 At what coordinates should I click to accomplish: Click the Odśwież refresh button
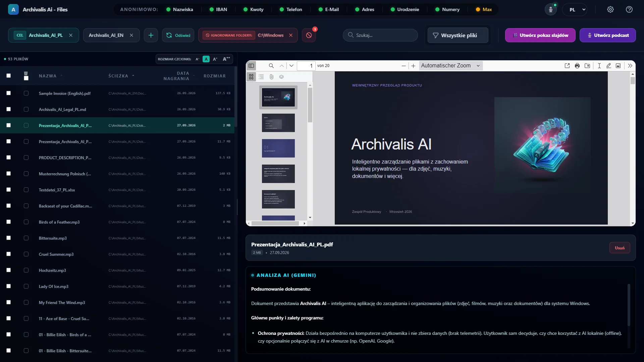(178, 35)
